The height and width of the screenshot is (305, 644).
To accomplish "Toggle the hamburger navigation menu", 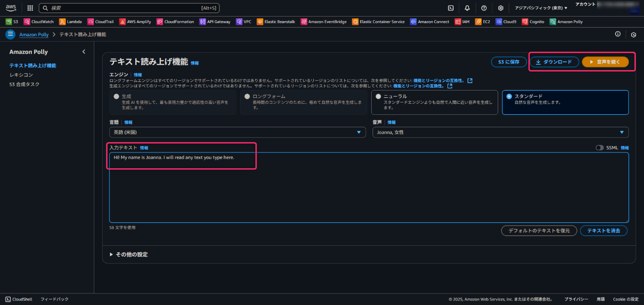I will pyautogui.click(x=10, y=34).
